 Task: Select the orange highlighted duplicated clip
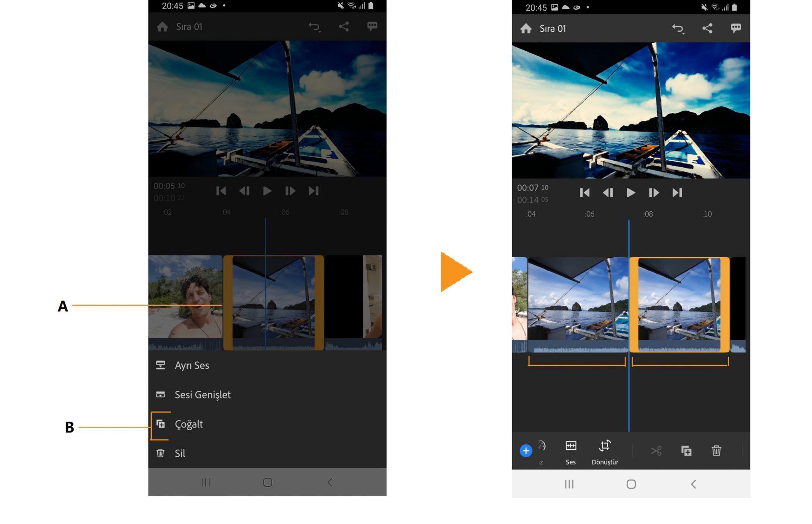(679, 305)
